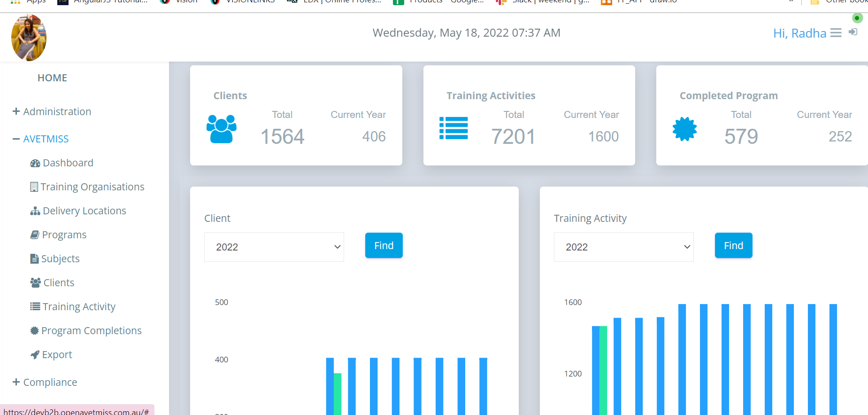Open the hamburger menu next to Hi, Radha

(836, 33)
